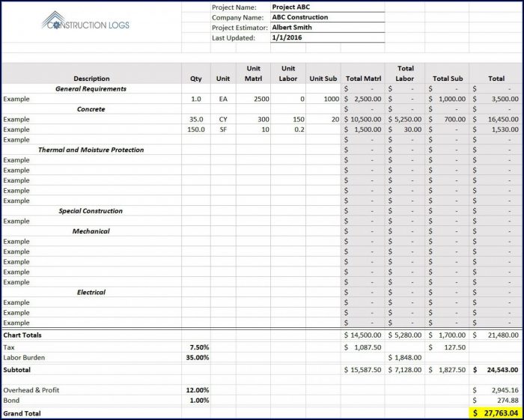Select the unit material cell showing 300

(x=253, y=119)
